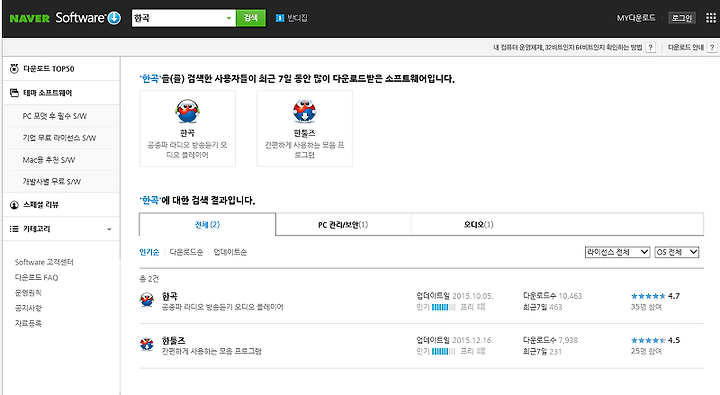Click the 카테고리 list icon

click(14, 229)
